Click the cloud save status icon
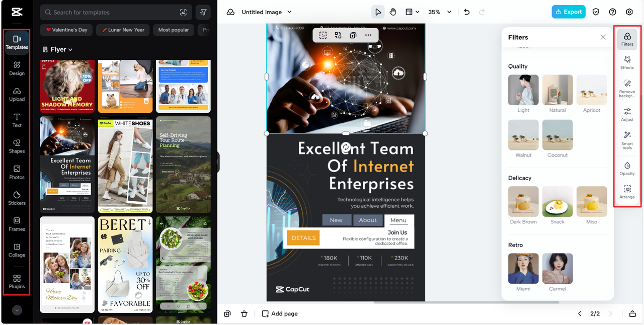This screenshot has width=644, height=325. pos(230,12)
